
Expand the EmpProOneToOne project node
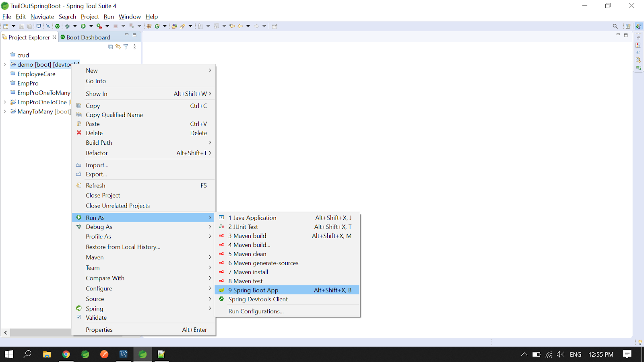tap(5, 102)
